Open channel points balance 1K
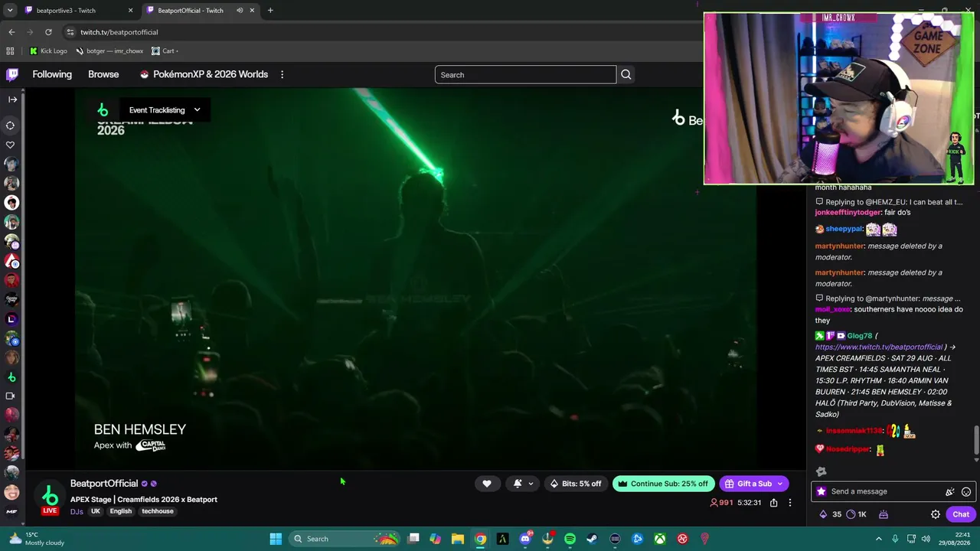The image size is (980, 551). [856, 514]
